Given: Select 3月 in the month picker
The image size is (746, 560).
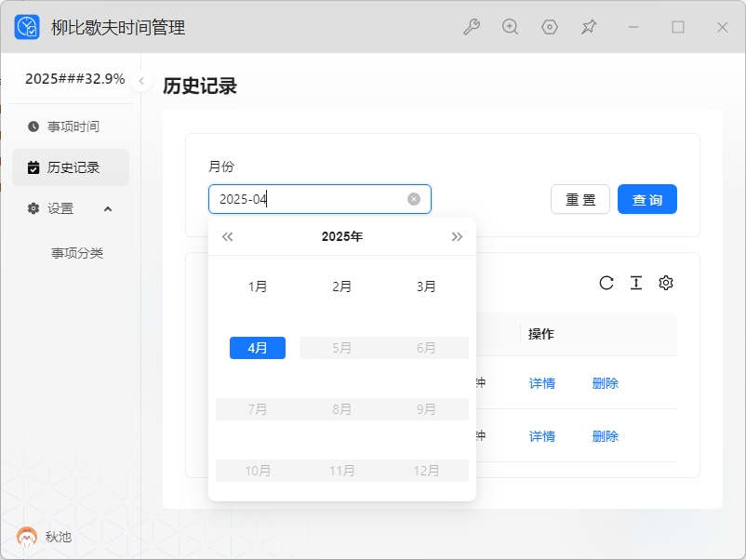Looking at the screenshot, I should [426, 287].
